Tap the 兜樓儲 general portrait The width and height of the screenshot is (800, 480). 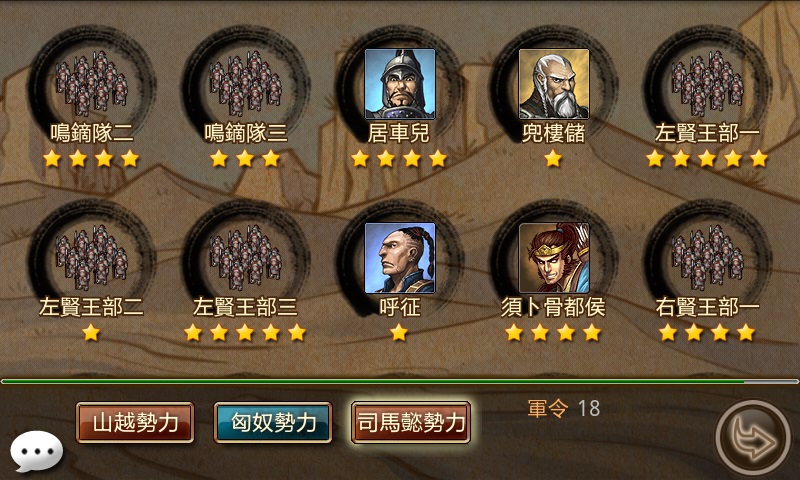pos(554,84)
